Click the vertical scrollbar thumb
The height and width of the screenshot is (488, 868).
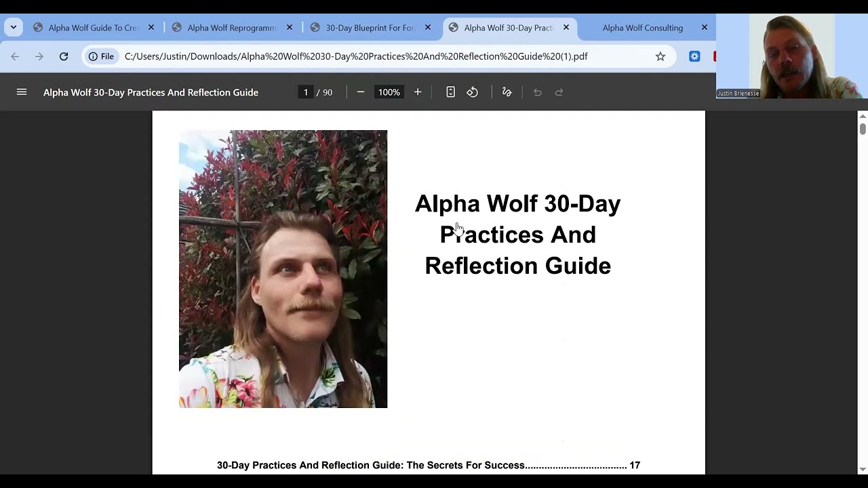[863, 129]
